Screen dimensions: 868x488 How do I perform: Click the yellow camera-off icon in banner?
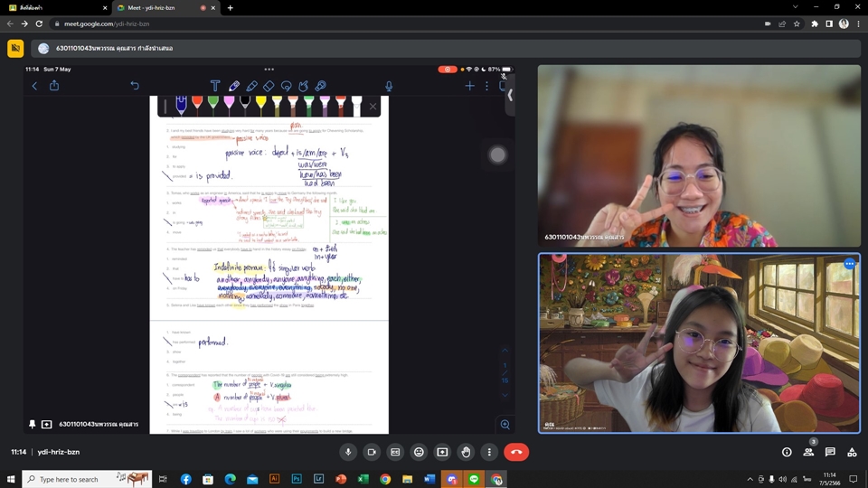point(15,48)
